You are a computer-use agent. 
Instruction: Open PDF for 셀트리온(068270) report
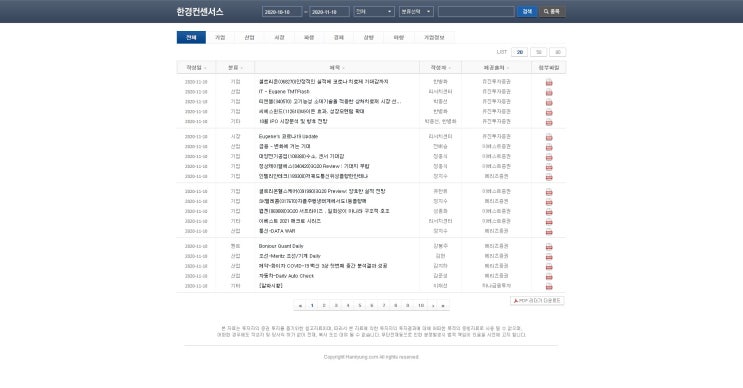549,82
